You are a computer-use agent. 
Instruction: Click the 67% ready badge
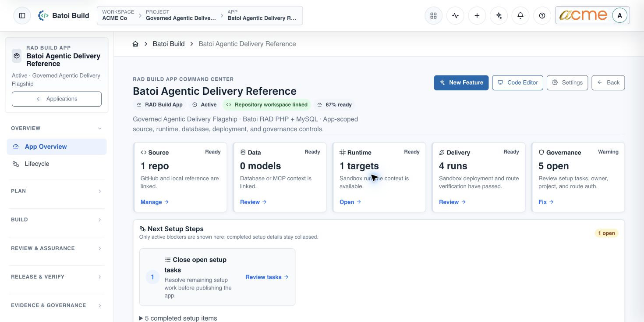334,104
